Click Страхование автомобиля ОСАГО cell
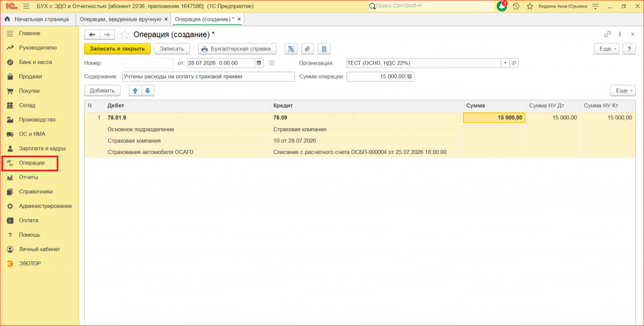The height and width of the screenshot is (326, 644). 187,152
